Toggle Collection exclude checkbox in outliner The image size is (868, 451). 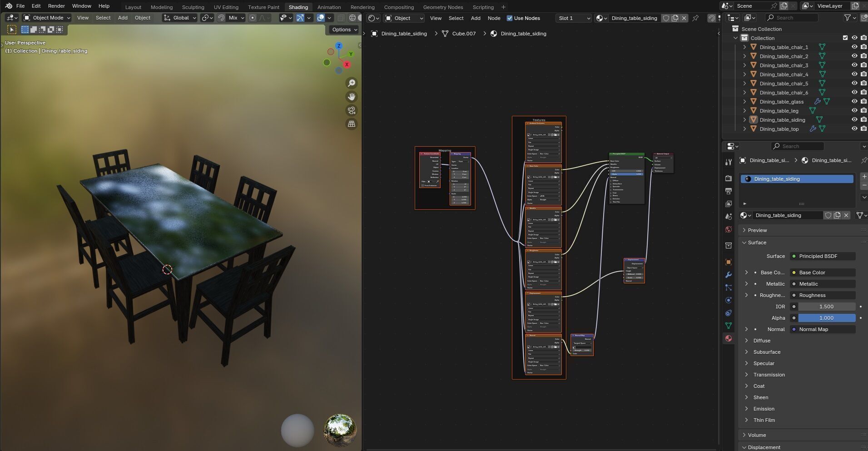tap(845, 38)
